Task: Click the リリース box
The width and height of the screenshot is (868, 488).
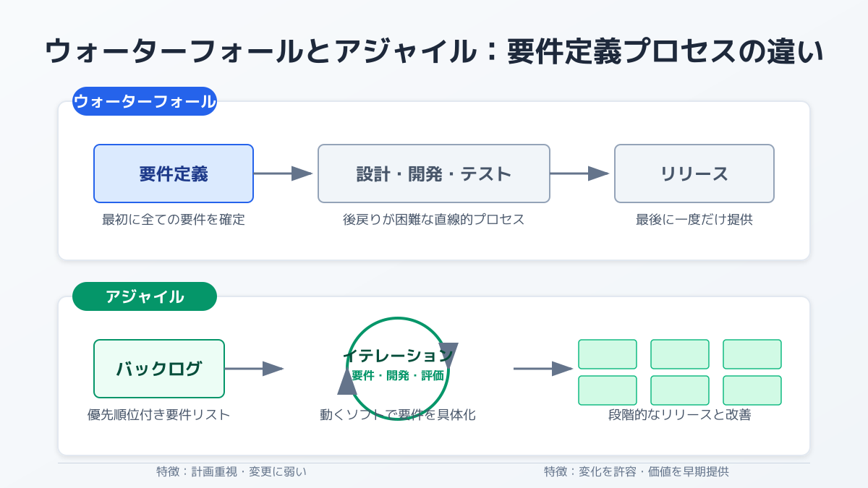Action: pyautogui.click(x=694, y=174)
